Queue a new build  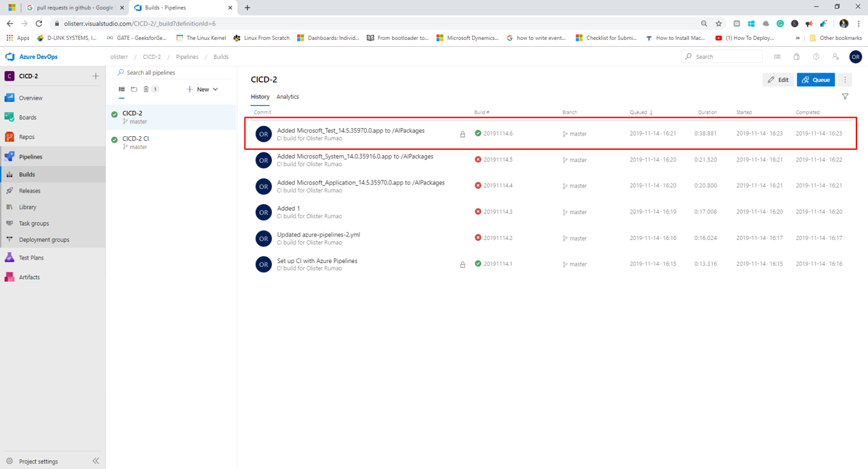pos(816,79)
